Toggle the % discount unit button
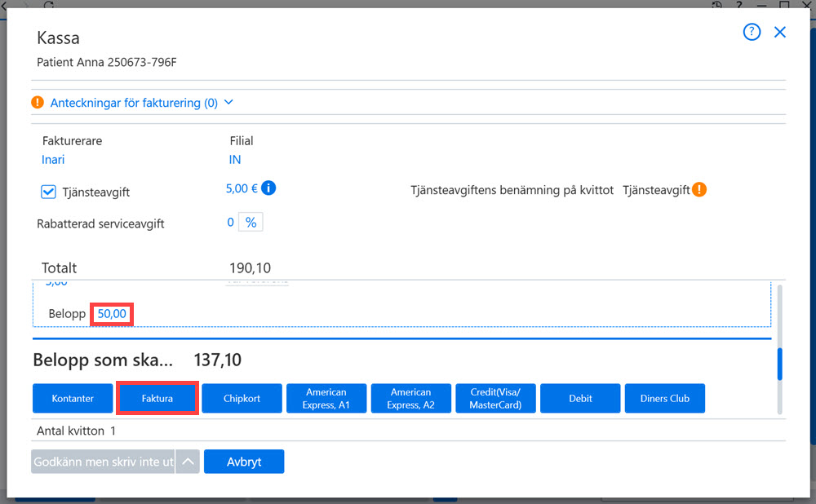 [251, 222]
